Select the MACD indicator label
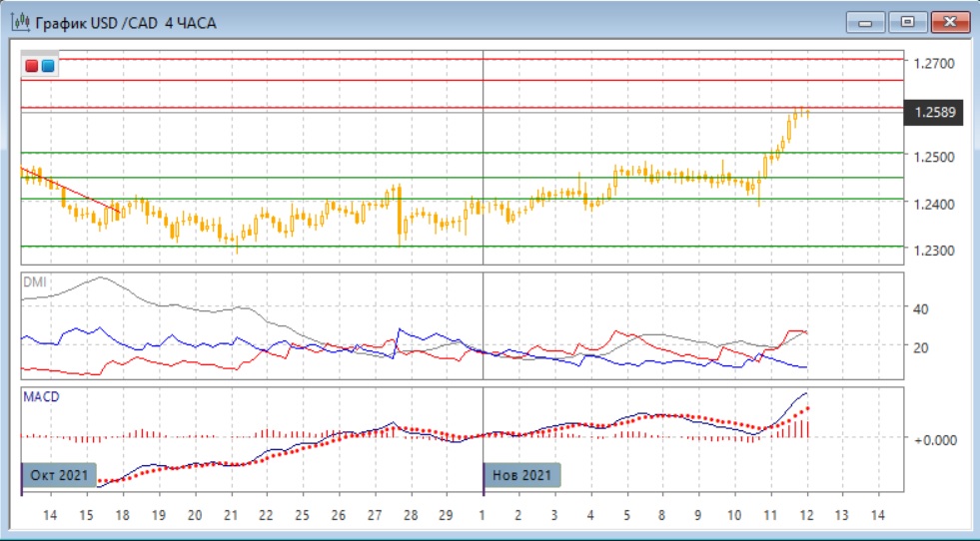Image resolution: width=980 pixels, height=541 pixels. pos(41,397)
